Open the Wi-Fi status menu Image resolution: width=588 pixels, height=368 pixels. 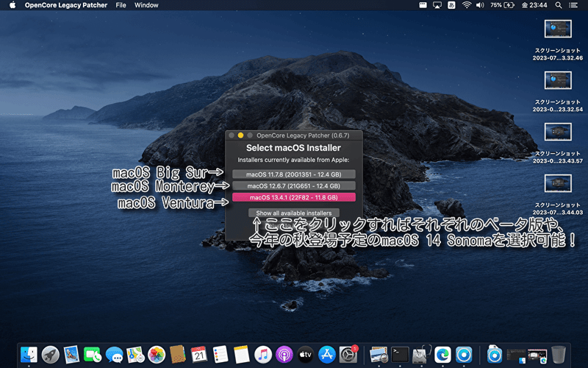[467, 5]
